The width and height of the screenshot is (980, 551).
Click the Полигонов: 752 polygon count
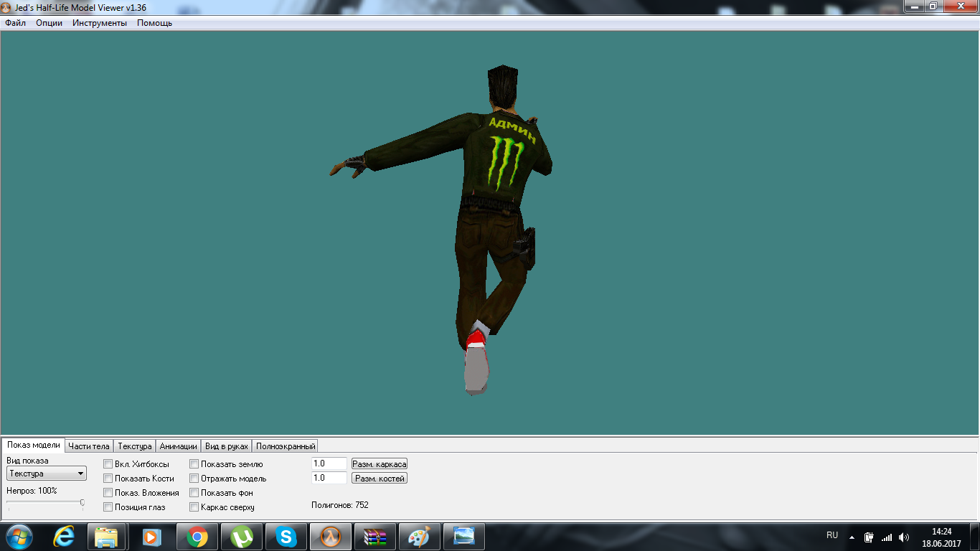coord(340,505)
